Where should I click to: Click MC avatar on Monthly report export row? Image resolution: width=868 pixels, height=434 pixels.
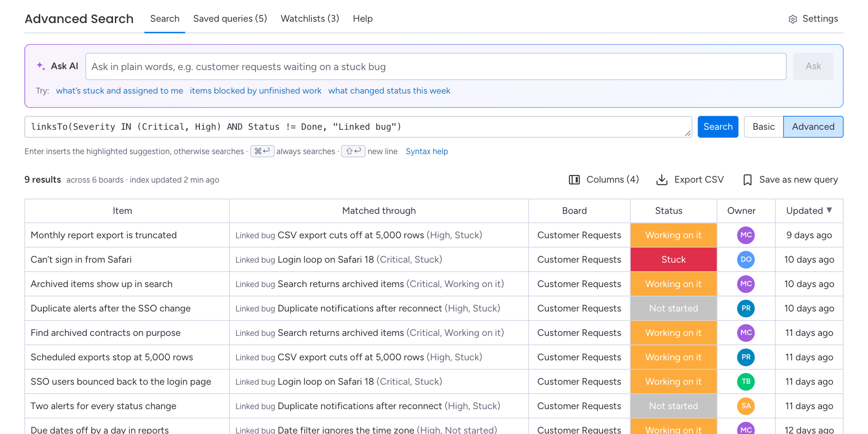746,235
